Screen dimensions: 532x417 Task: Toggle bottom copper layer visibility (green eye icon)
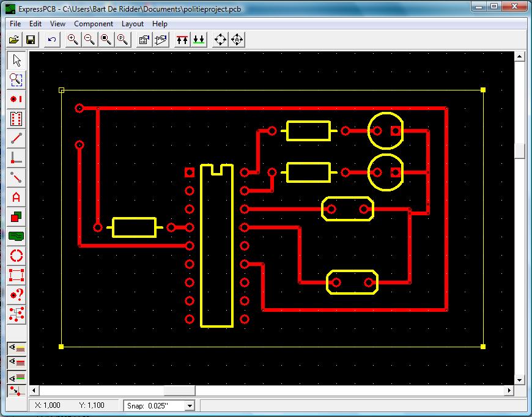17,377
